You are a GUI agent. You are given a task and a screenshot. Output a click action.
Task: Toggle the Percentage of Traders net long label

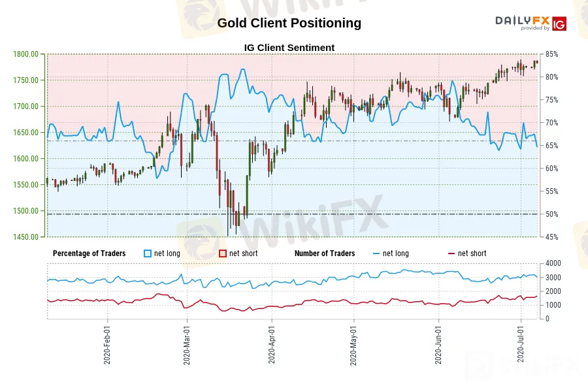point(169,253)
